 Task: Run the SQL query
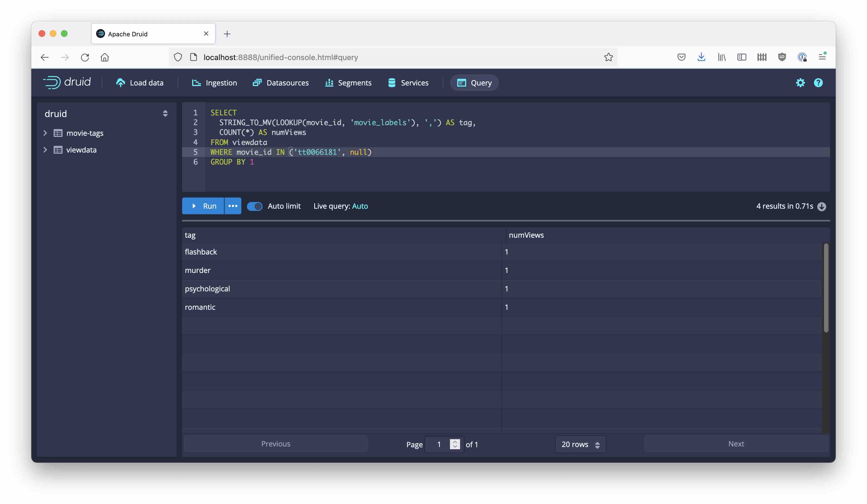pos(203,206)
